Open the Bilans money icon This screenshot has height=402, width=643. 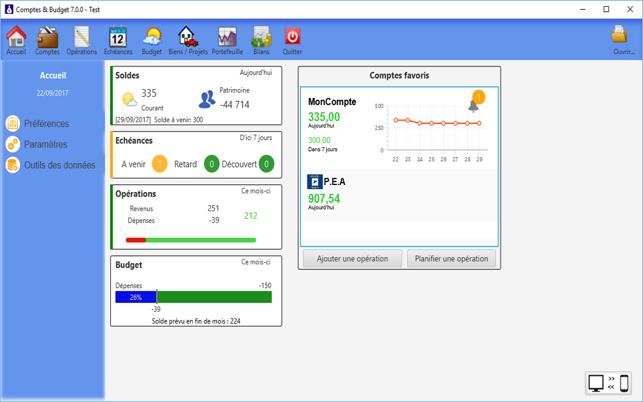coord(261,37)
